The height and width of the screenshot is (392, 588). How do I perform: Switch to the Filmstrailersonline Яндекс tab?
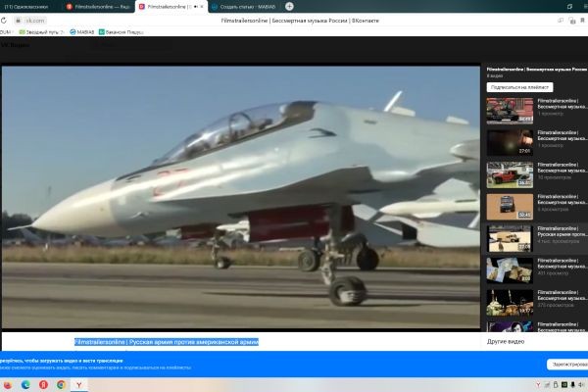tap(98, 7)
